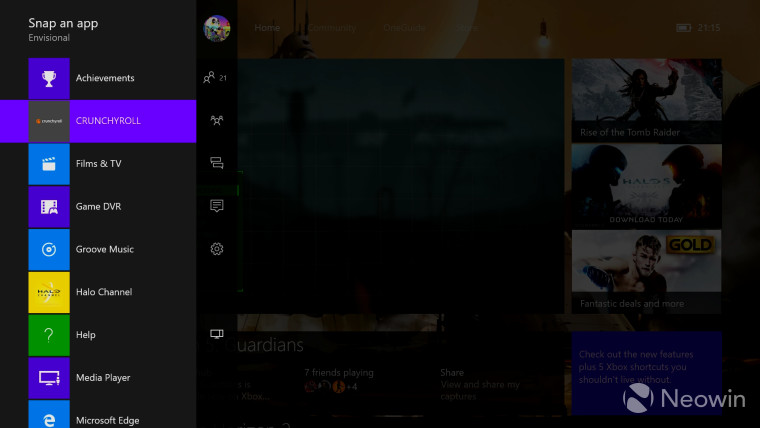Switch to the Home tab
Image resolution: width=760 pixels, height=428 pixels.
(x=267, y=28)
